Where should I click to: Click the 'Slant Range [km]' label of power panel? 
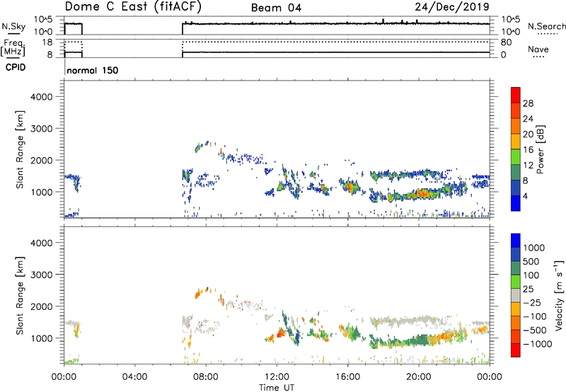pos(20,149)
